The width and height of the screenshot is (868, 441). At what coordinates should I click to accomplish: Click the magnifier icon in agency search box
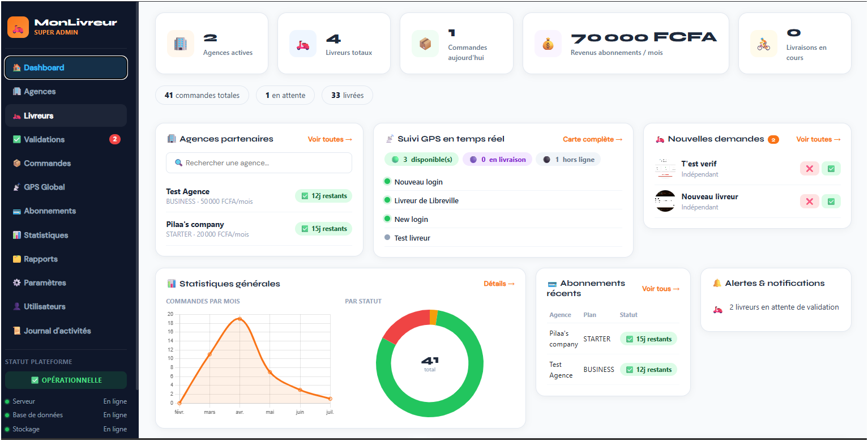coord(179,162)
